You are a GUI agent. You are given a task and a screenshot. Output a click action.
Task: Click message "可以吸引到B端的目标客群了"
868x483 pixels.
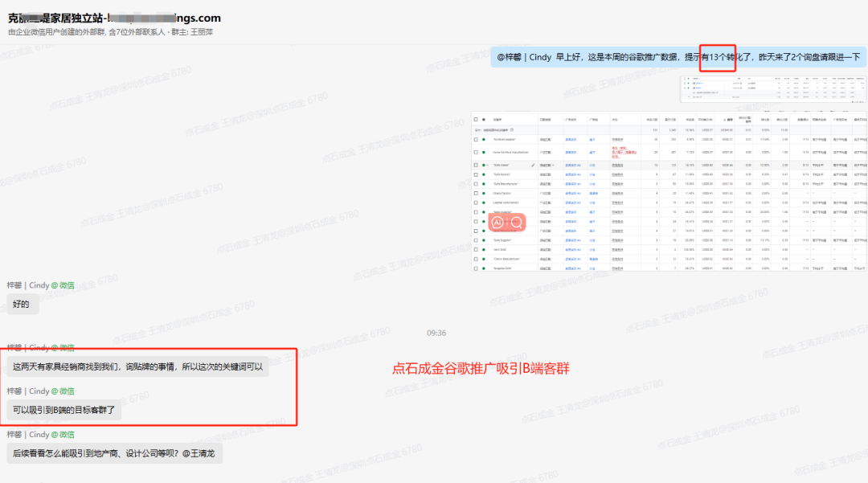pyautogui.click(x=63, y=410)
